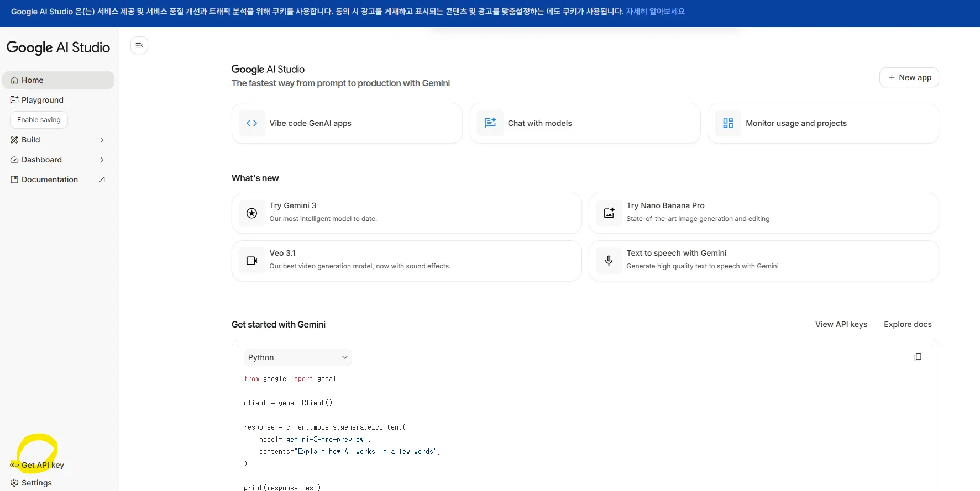Click the Chat with models sparkle icon

(490, 123)
